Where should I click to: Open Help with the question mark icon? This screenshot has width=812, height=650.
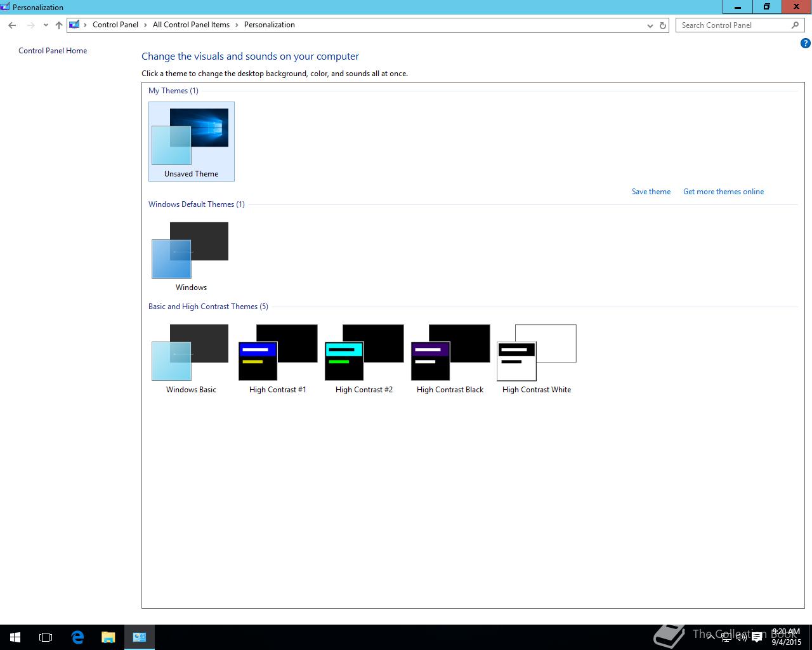click(x=806, y=43)
